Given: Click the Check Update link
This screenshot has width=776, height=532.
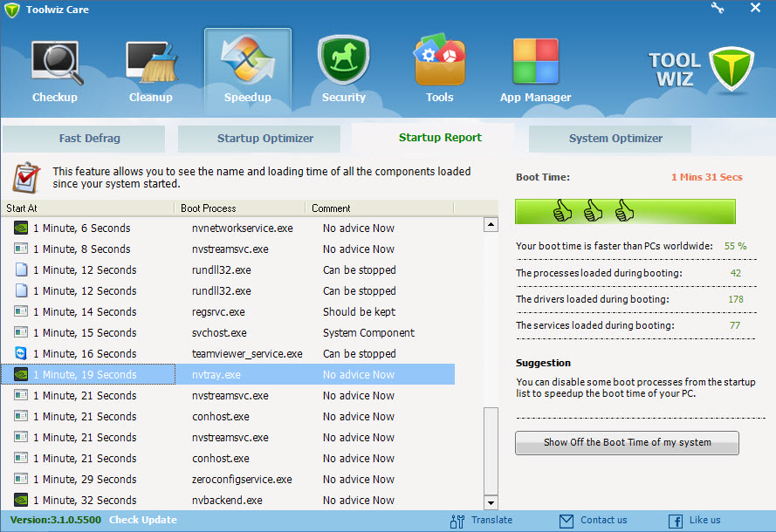Looking at the screenshot, I should click(142, 520).
